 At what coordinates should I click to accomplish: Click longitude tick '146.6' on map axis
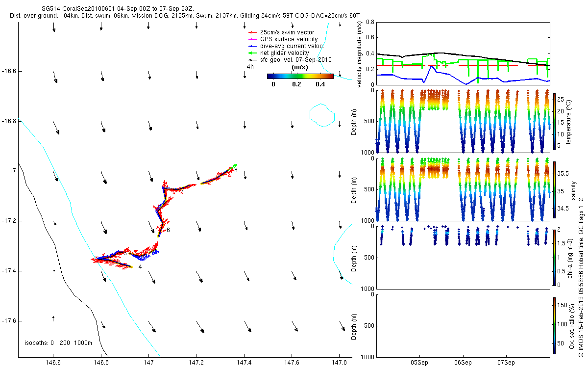(53, 362)
